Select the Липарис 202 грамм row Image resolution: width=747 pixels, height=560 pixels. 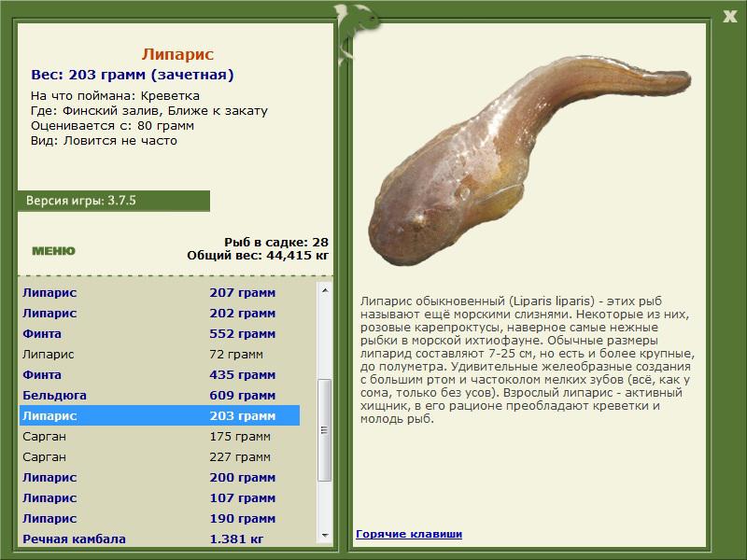click(x=160, y=314)
